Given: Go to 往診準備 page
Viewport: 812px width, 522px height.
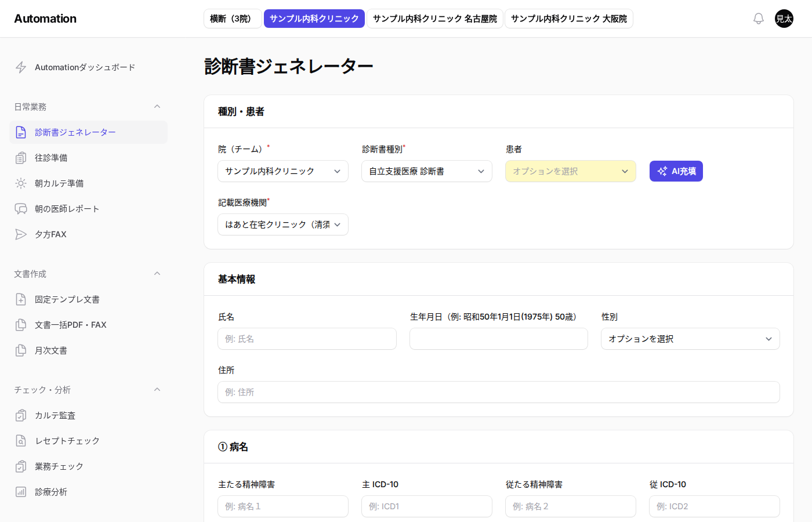Looking at the screenshot, I should tap(88, 158).
